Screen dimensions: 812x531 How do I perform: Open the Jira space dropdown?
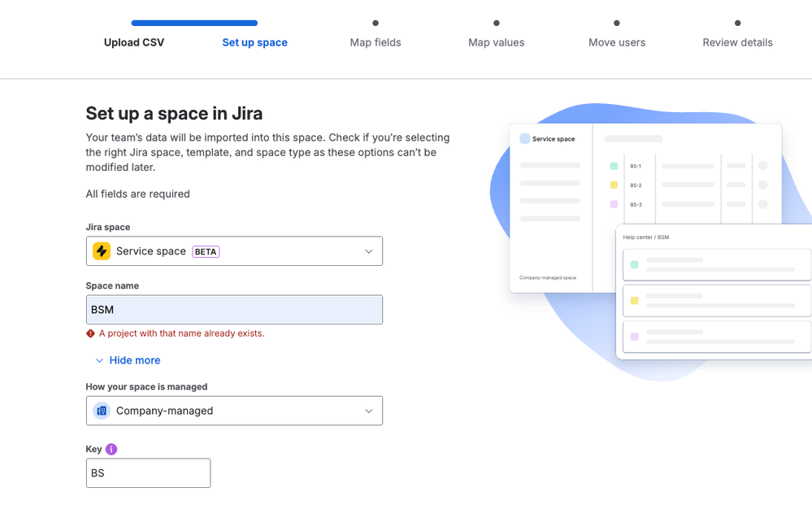pos(234,251)
